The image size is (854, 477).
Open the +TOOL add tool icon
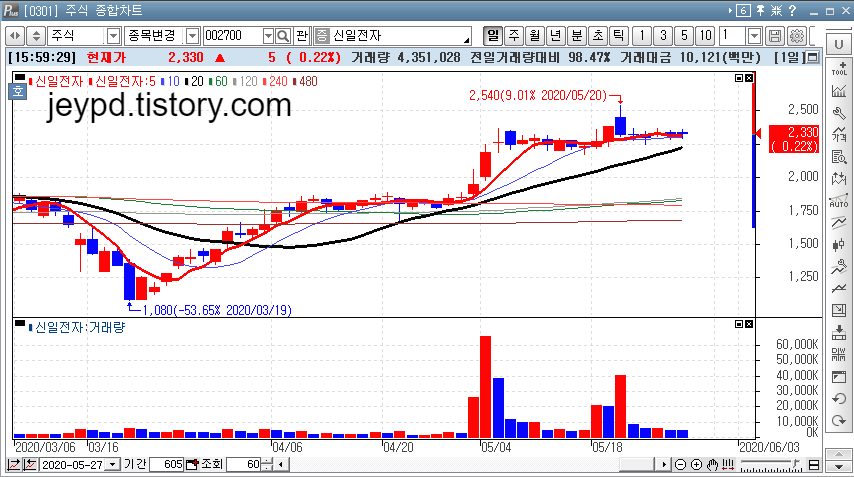(839, 69)
